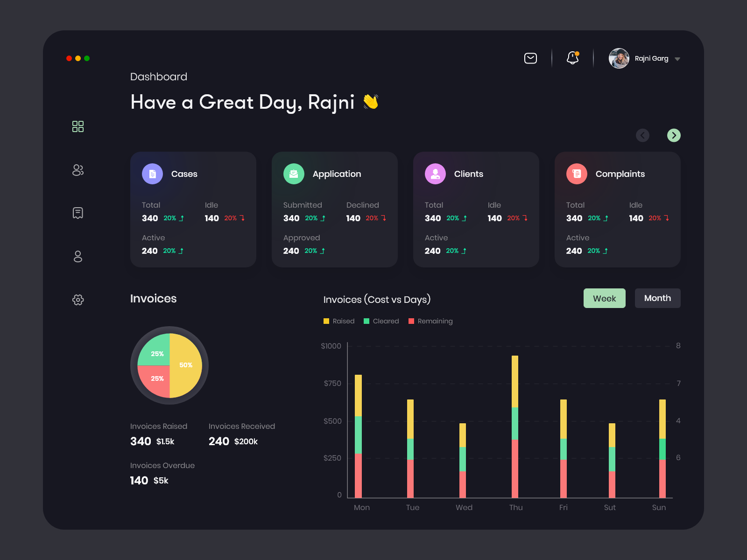Switch chart to Month view
This screenshot has height=560, width=747.
tap(658, 298)
